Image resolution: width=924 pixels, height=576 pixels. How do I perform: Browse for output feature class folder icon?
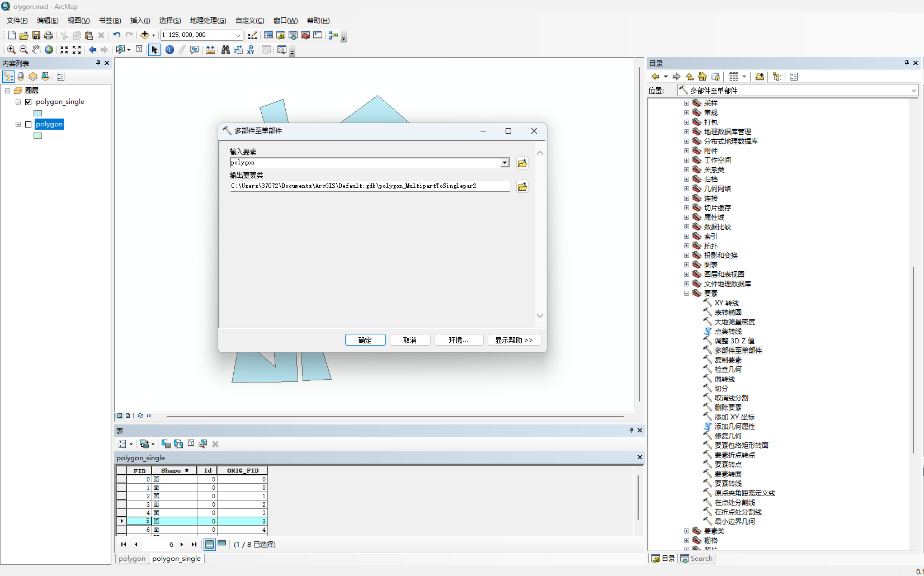522,187
